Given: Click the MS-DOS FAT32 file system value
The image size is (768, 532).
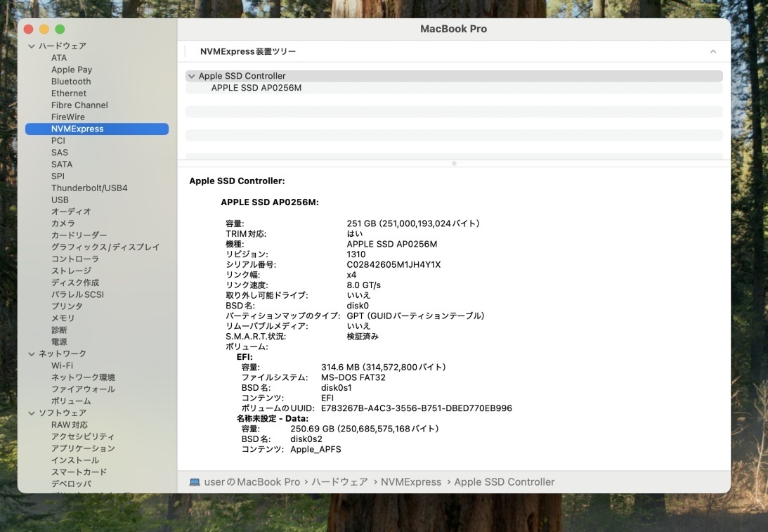Looking at the screenshot, I should pyautogui.click(x=353, y=377).
